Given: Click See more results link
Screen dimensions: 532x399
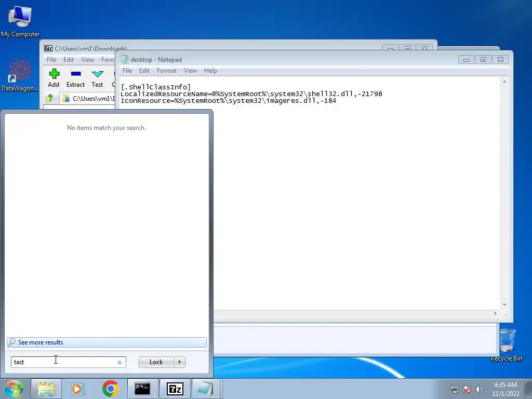Looking at the screenshot, I should point(107,342).
